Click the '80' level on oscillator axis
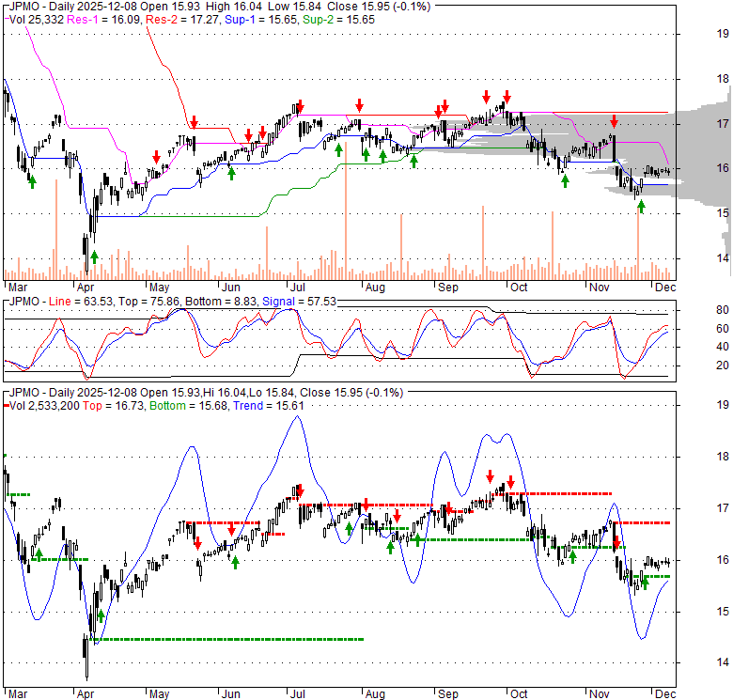This screenshot has width=733, height=700. 723,310
